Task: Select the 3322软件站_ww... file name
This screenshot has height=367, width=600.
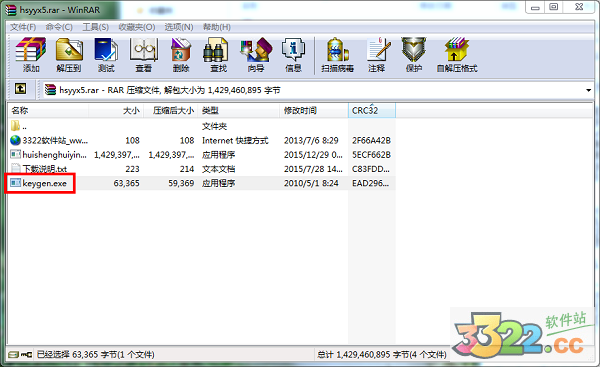Action: pos(55,140)
